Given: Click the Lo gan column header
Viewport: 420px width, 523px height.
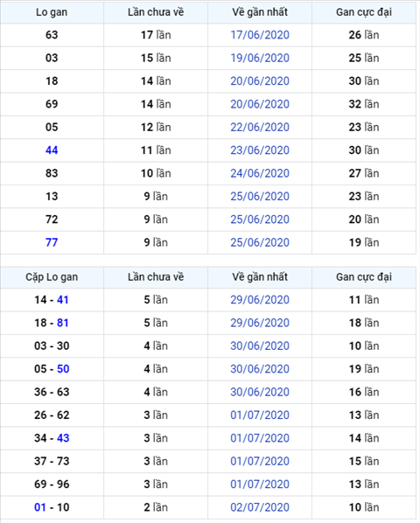Looking at the screenshot, I should 52,12.
